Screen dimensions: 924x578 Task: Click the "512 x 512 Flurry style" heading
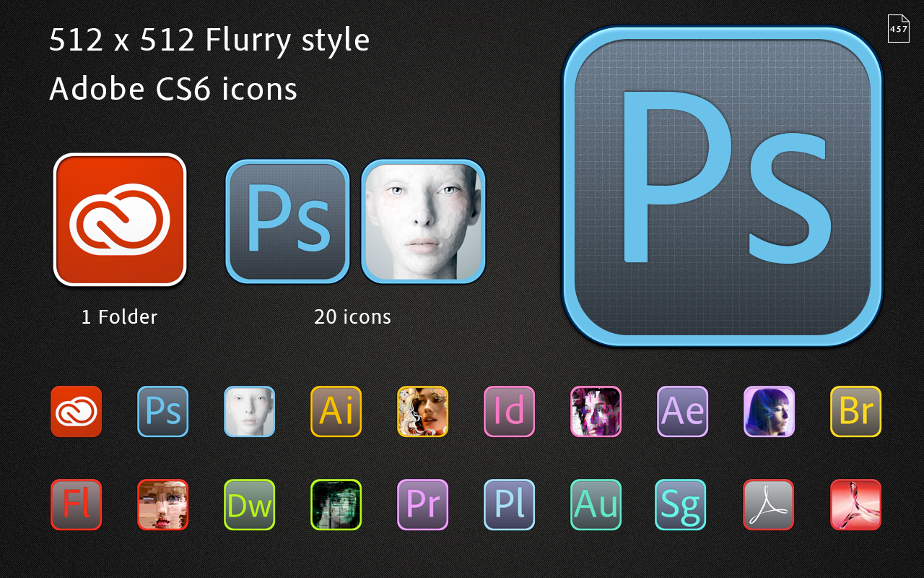click(x=209, y=40)
